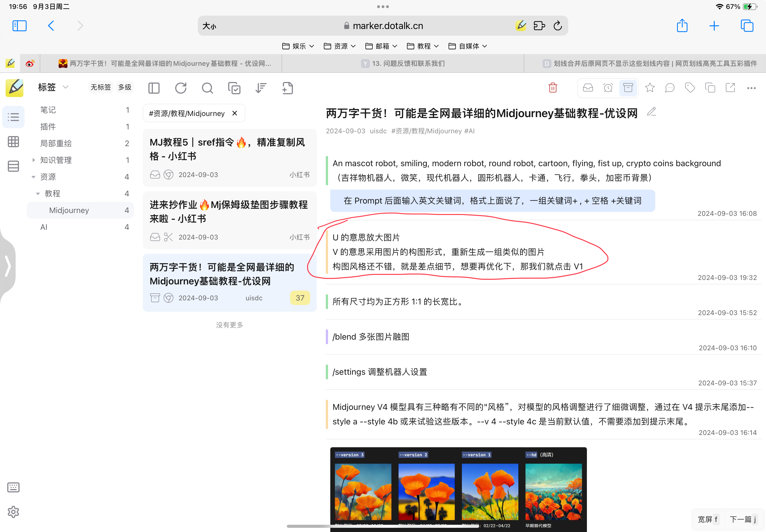Show the Safari tab overview
Screen dimensions: 766x532
[747, 26]
